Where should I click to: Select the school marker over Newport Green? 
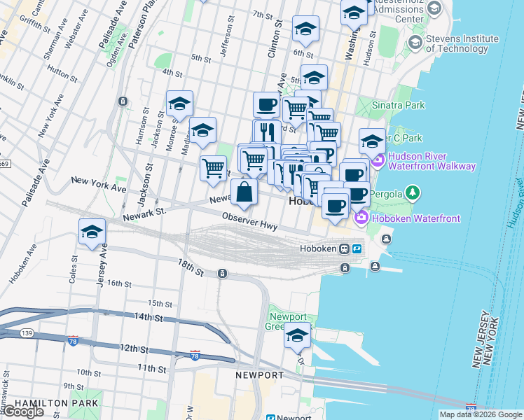pyautogui.click(x=298, y=337)
